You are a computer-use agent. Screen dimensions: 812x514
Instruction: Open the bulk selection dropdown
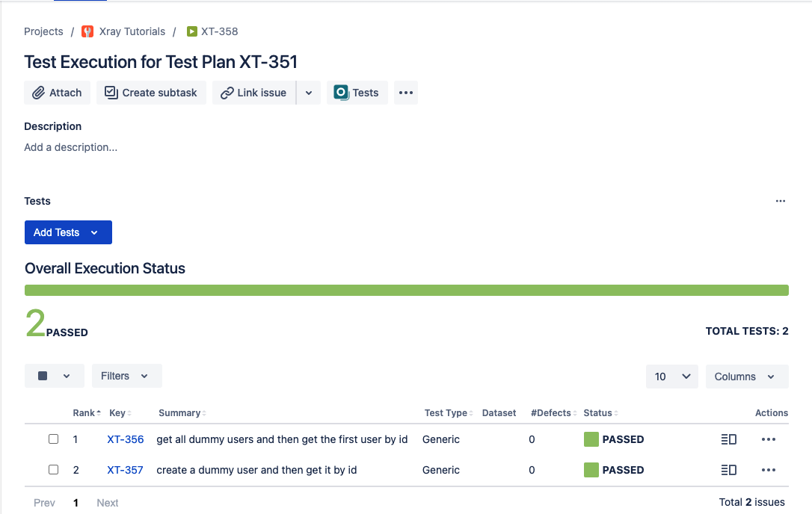pos(55,376)
